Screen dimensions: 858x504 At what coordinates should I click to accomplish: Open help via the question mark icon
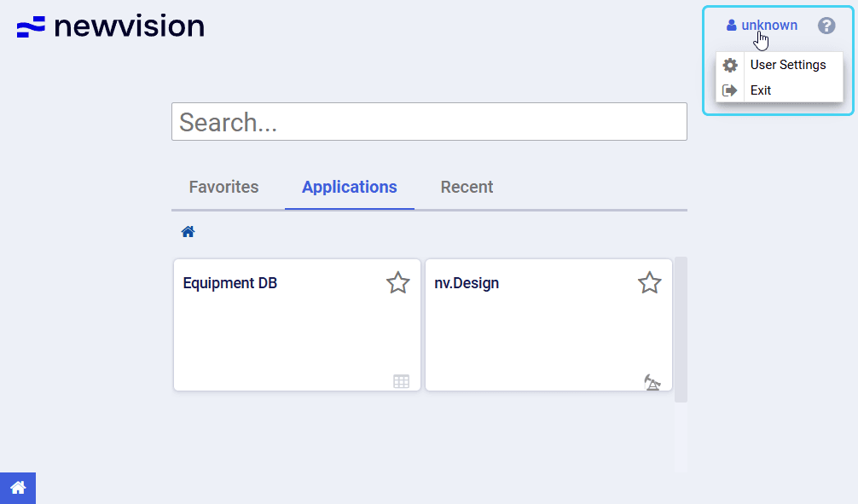pos(826,26)
